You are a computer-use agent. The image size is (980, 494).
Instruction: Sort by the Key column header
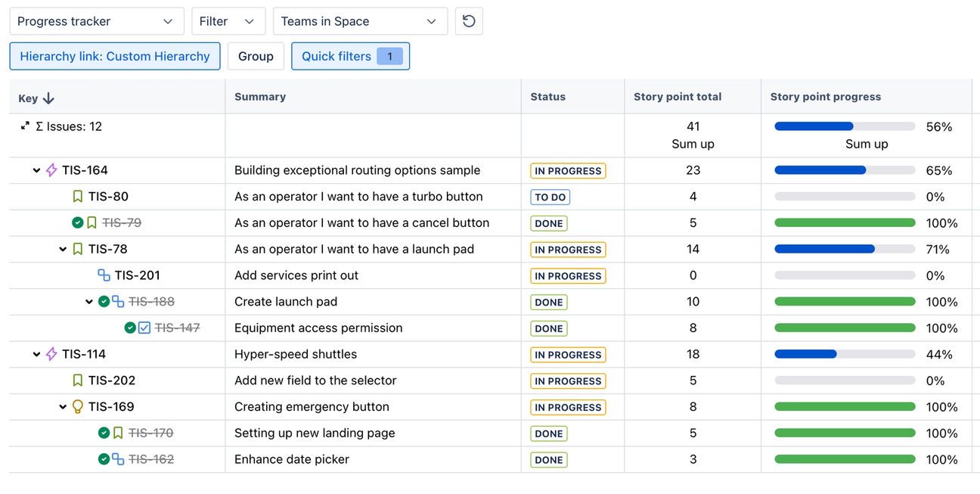[36, 98]
